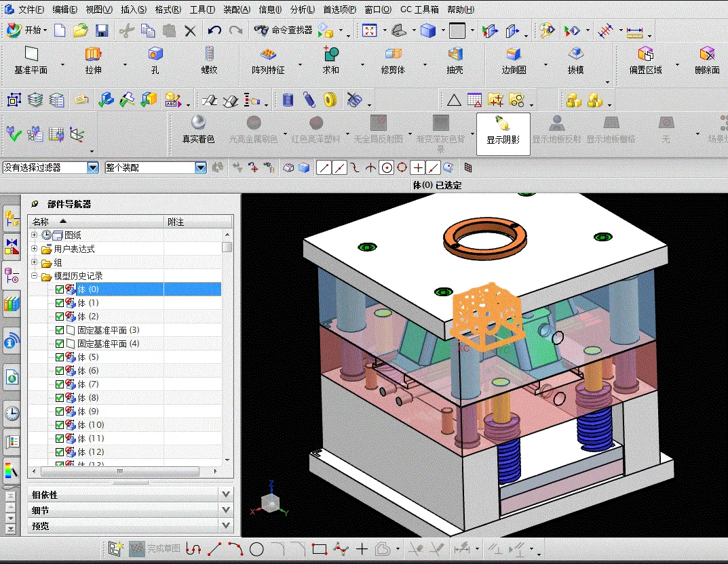Click the orange ring on the mold top
This screenshot has height=564, width=728.
coord(484,240)
